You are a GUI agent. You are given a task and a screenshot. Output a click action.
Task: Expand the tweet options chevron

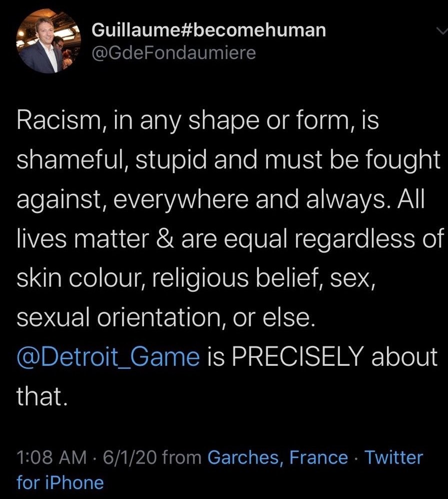coord(442,31)
